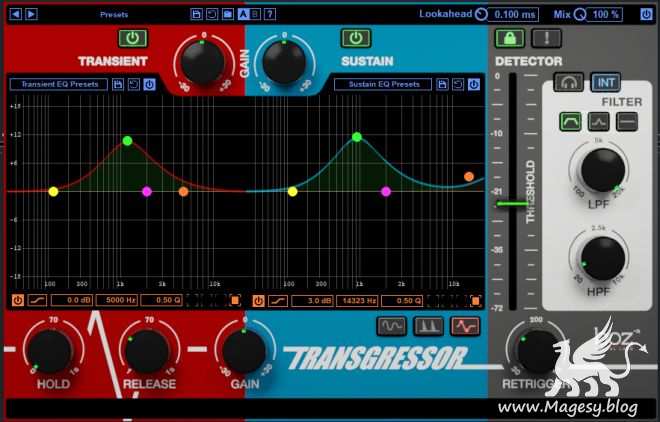Viewport: 660px width, 422px height.
Task: Toggle the plugin bypass power icon top right
Action: [x=646, y=14]
